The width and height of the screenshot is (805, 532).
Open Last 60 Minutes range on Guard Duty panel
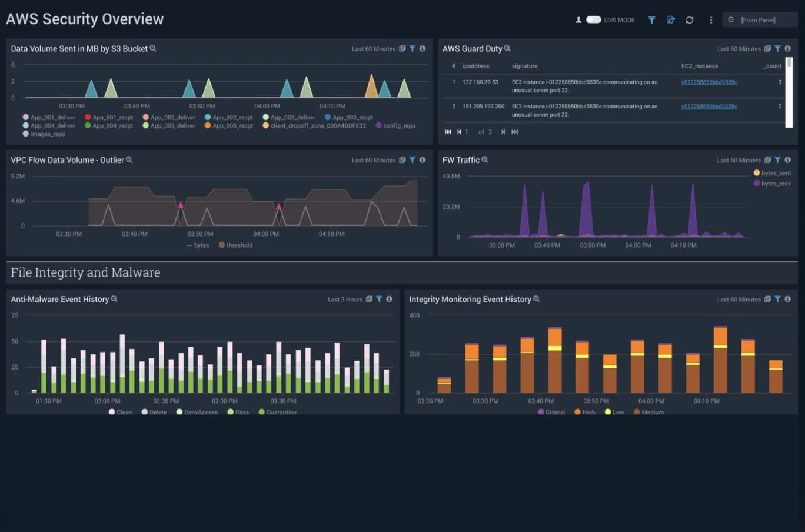(739, 49)
